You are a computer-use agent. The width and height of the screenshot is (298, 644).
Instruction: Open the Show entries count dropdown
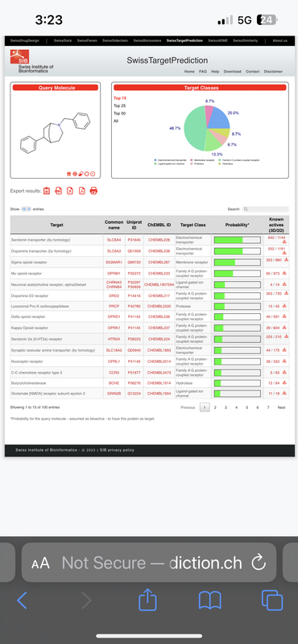tap(26, 209)
